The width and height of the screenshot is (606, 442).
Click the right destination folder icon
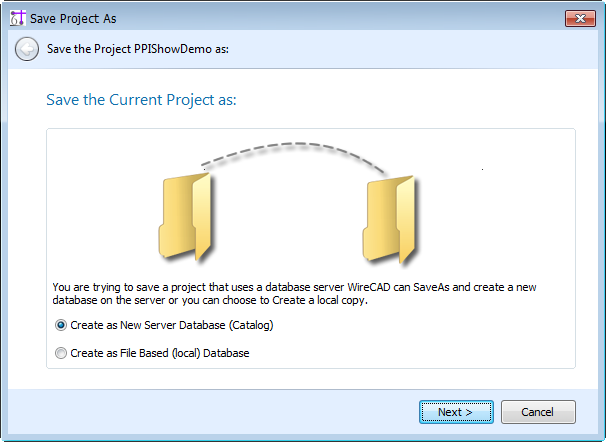coord(389,220)
